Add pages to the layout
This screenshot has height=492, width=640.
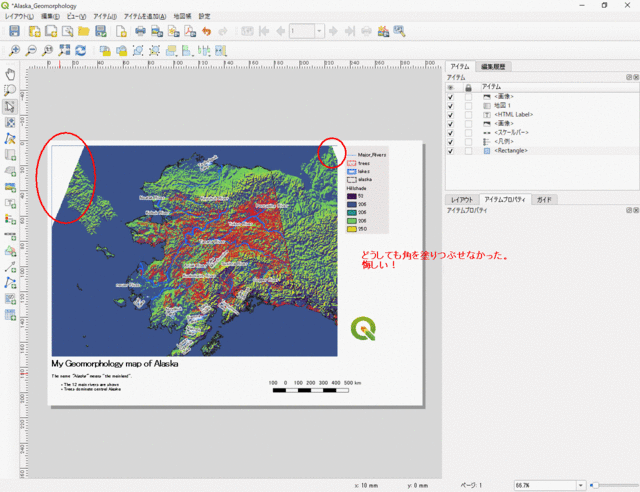(121, 31)
